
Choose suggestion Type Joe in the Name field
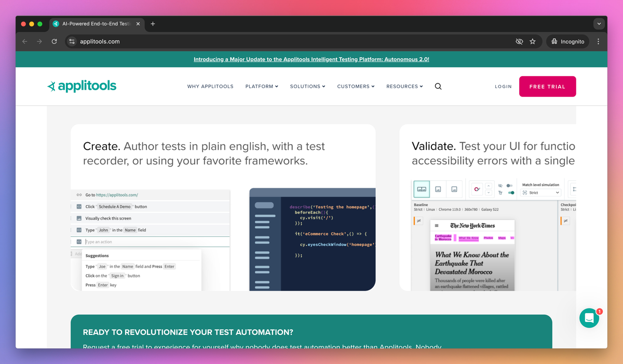(130, 266)
